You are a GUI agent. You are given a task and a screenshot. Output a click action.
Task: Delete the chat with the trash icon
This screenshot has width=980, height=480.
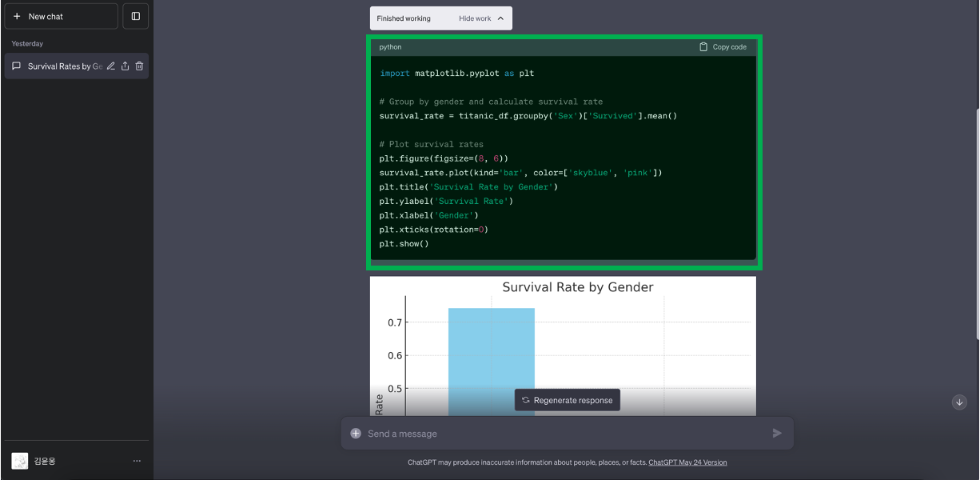click(139, 66)
